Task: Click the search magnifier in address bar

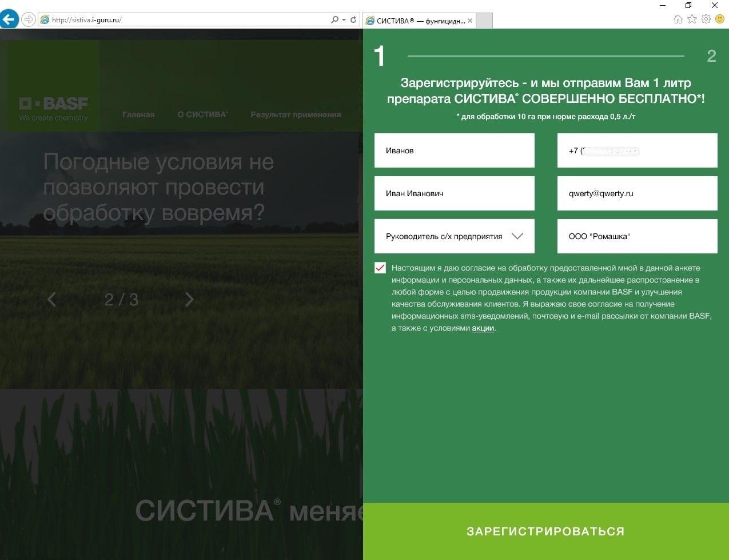Action: pos(335,20)
